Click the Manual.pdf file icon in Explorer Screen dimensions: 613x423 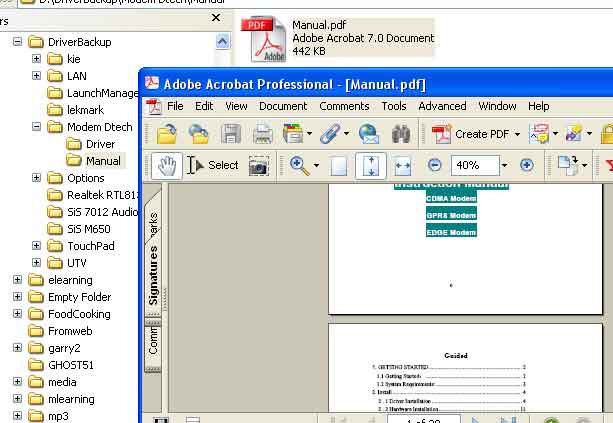(264, 39)
